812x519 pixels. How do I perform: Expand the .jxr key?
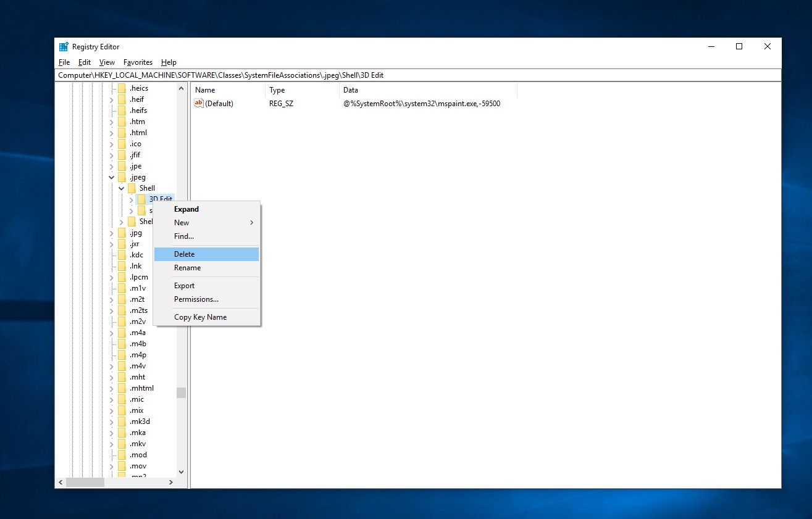pos(112,244)
